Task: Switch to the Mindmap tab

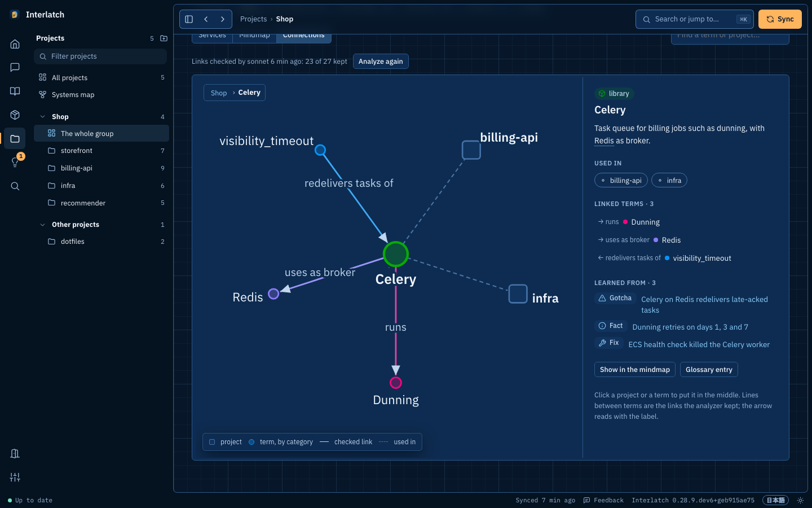Action: (254, 37)
